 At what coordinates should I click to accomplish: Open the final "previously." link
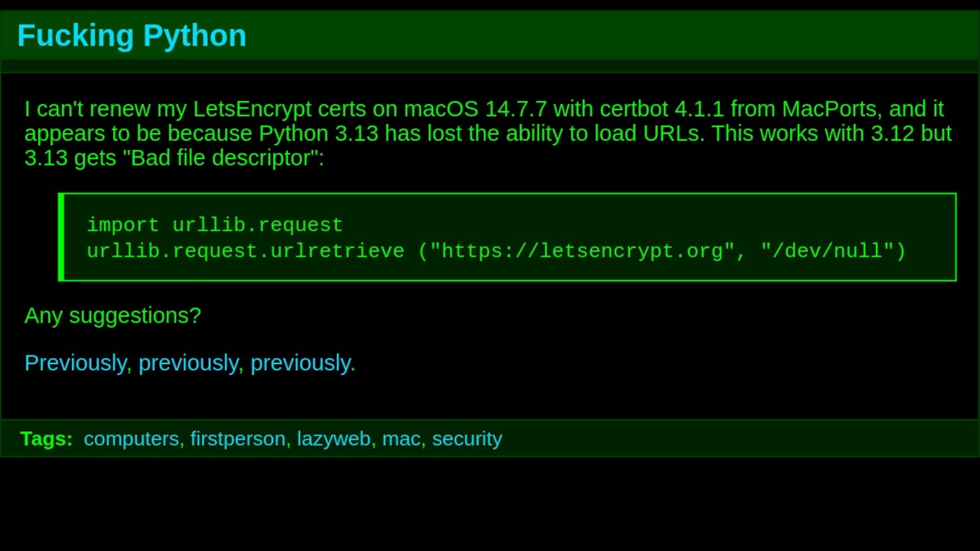(x=302, y=363)
